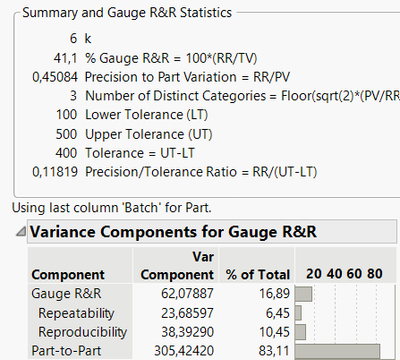Image resolution: width=400 pixels, height=360 pixels.
Task: Click the Reproducibility percentage bar
Action: pos(300,332)
